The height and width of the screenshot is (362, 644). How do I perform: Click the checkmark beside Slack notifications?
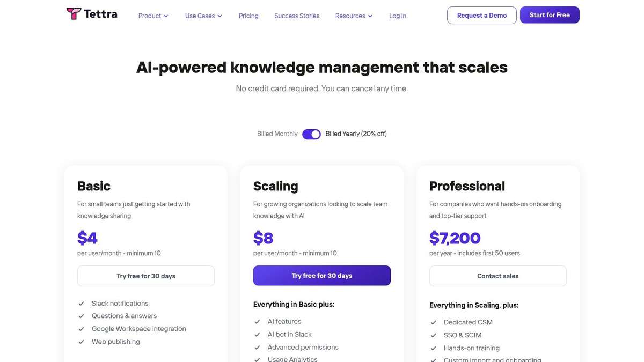click(81, 304)
